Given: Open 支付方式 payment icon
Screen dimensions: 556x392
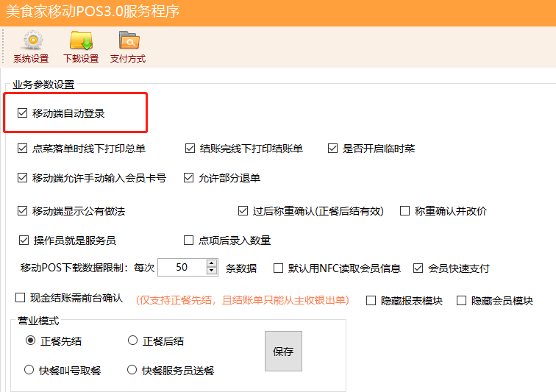Looking at the screenshot, I should 128,43.
